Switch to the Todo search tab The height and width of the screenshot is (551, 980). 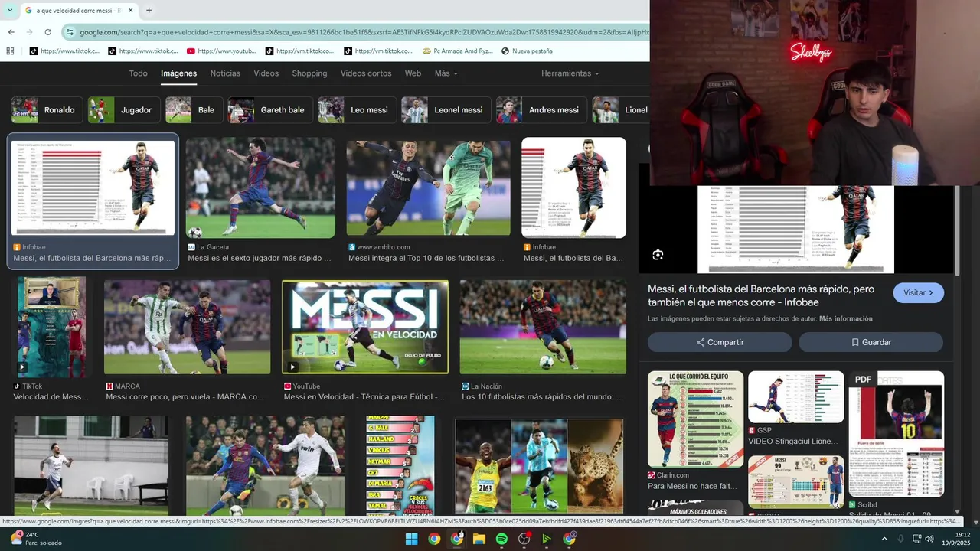(x=138, y=73)
